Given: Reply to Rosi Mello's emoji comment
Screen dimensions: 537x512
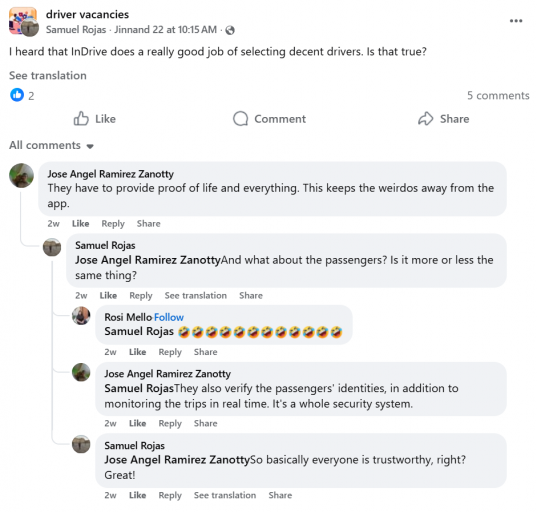Looking at the screenshot, I should pos(170,352).
